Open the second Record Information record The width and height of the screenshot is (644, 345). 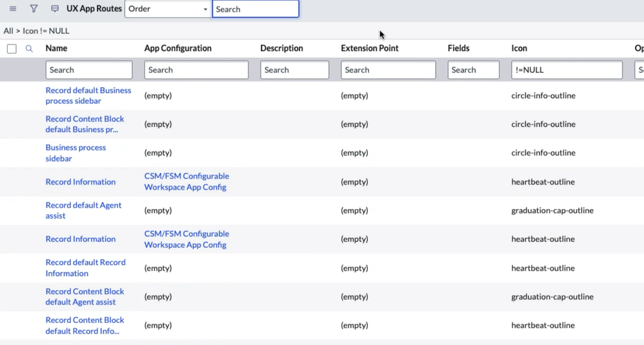(x=81, y=239)
